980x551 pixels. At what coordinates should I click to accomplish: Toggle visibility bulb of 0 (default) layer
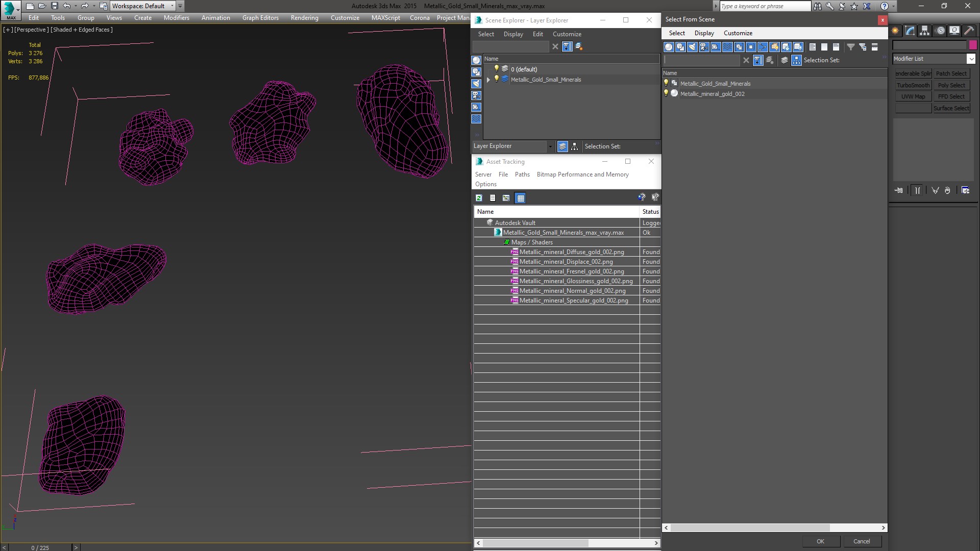coord(496,69)
